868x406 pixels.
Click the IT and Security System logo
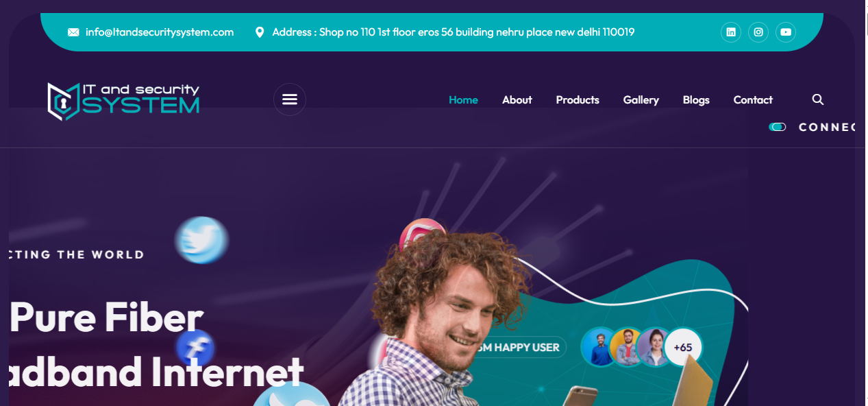click(x=123, y=101)
